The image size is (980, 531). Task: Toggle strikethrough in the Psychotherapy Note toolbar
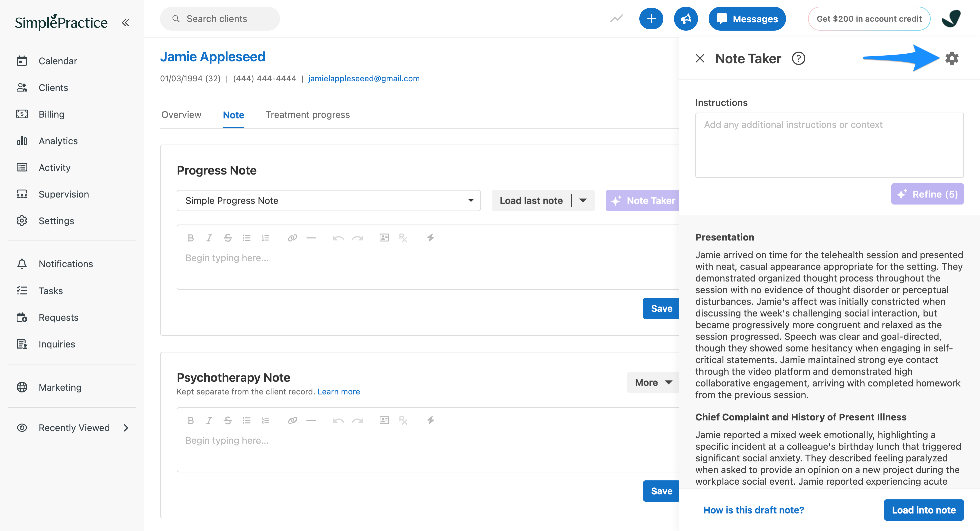(x=227, y=420)
